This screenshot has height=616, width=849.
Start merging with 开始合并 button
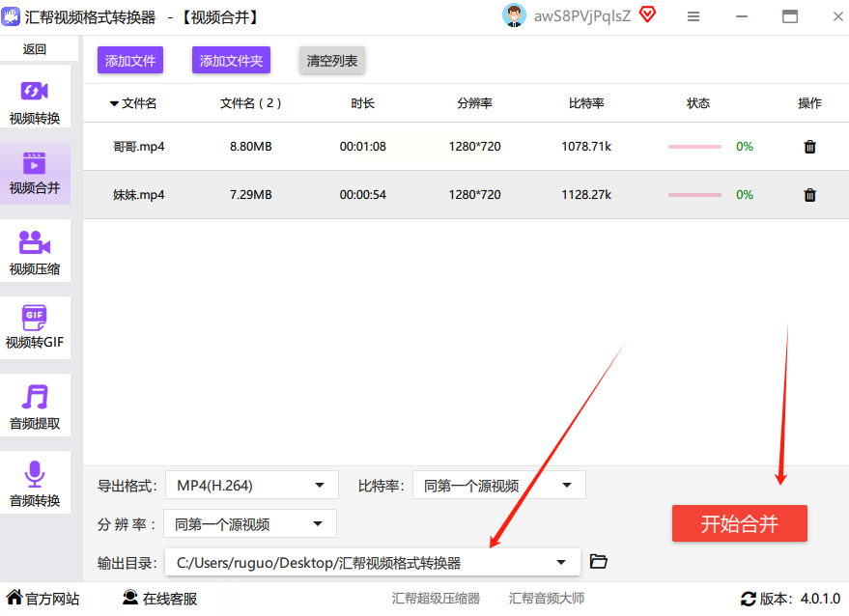(x=740, y=523)
